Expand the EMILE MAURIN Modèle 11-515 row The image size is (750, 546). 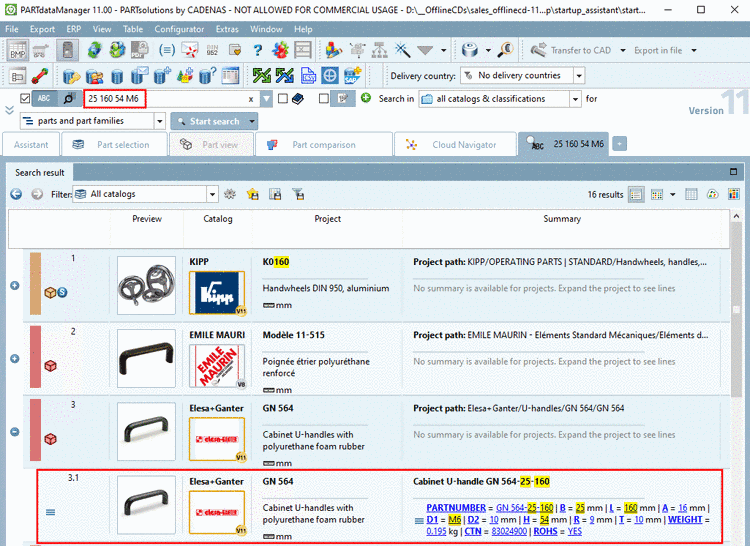(15, 359)
